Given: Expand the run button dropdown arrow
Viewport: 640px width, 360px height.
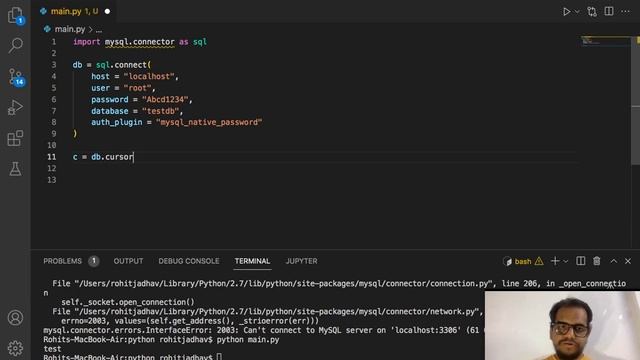Looking at the screenshot, I should tap(577, 12).
